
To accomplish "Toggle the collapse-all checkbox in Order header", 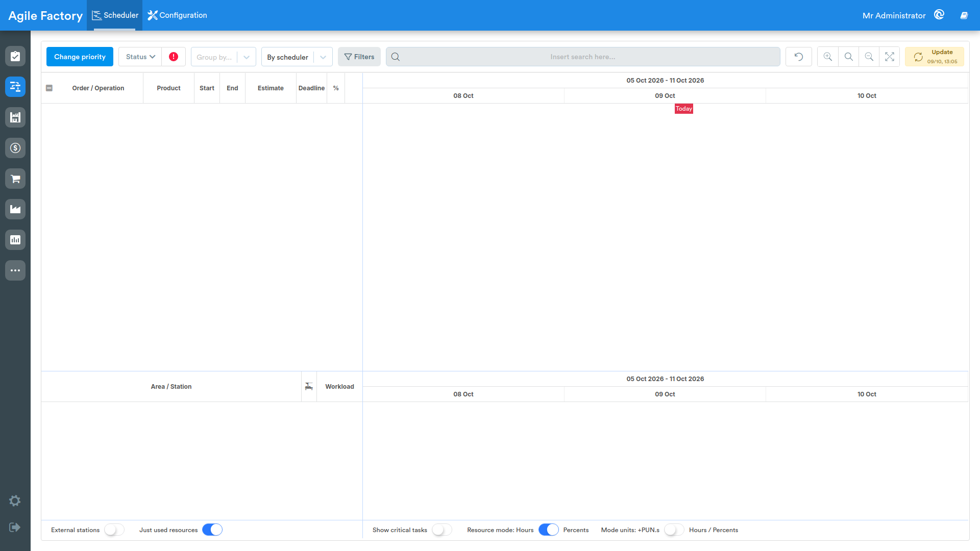I will [x=49, y=88].
